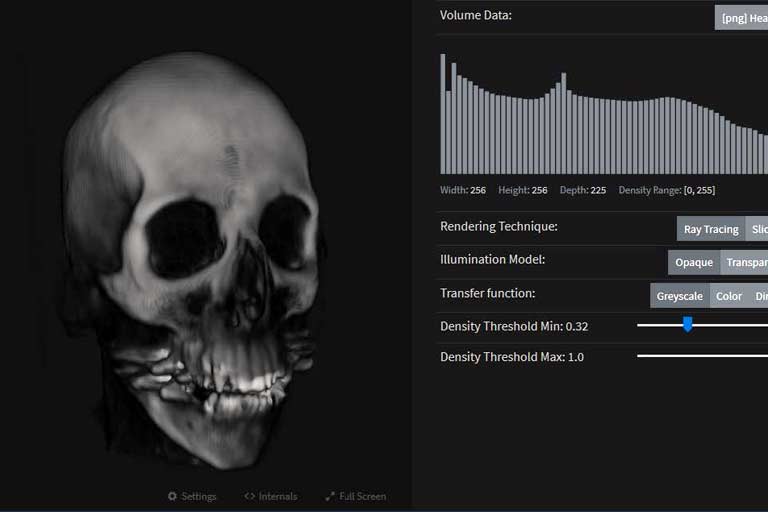Click the tallest leftmost histogram bar

[443, 114]
